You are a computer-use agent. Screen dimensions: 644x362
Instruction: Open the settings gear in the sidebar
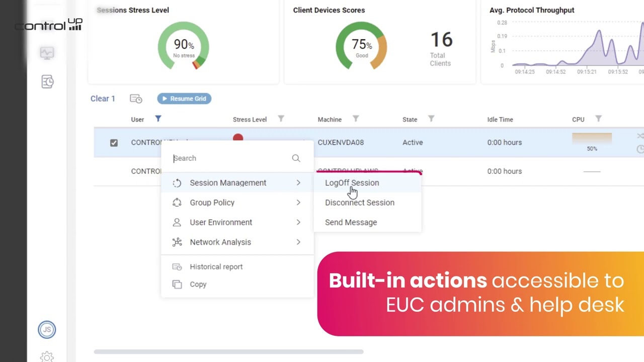pos(47,356)
